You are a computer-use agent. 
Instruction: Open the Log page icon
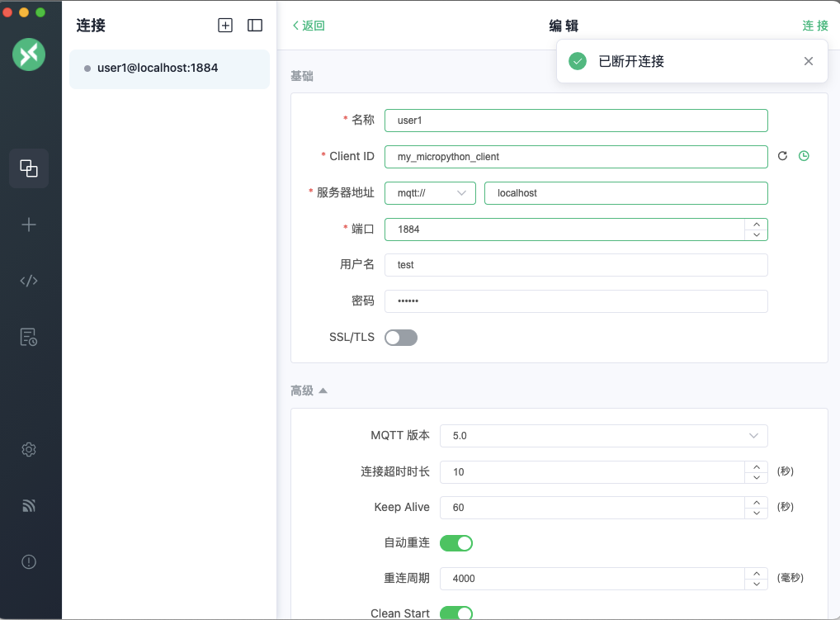(29, 337)
